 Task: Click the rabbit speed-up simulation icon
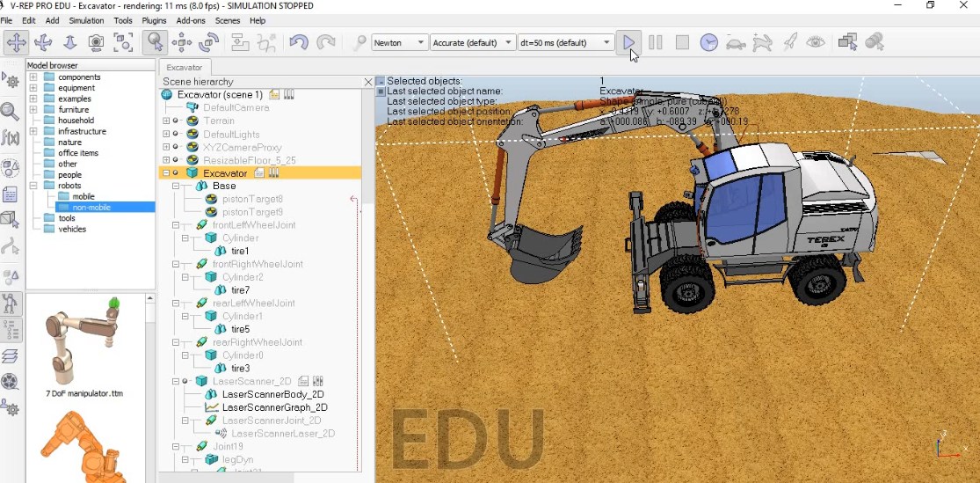(x=762, y=42)
